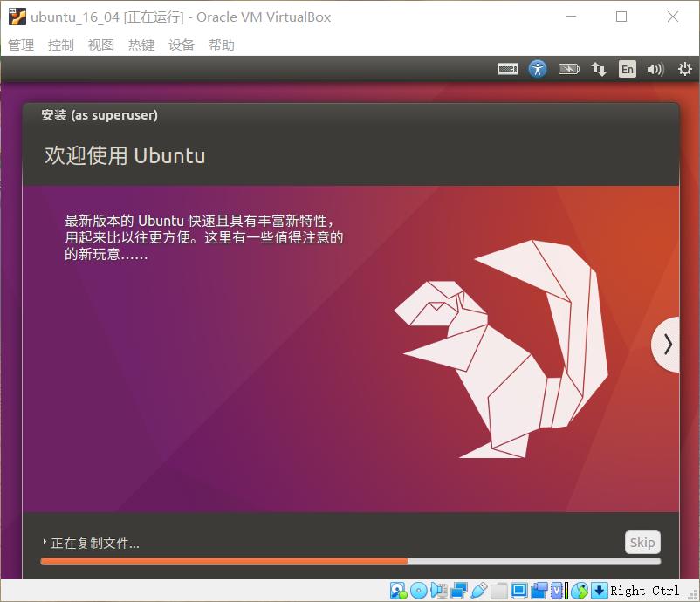Expand the 正在复制文件 details triangle

45,542
